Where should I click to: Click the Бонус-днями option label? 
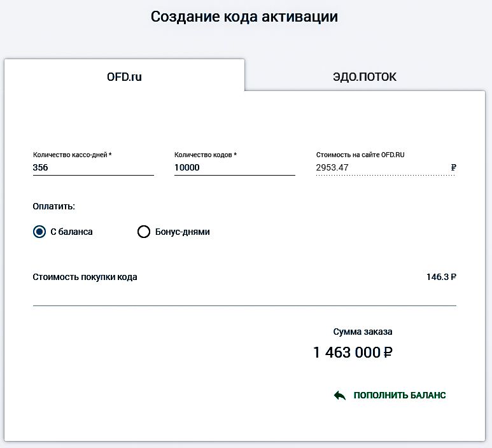pyautogui.click(x=182, y=232)
